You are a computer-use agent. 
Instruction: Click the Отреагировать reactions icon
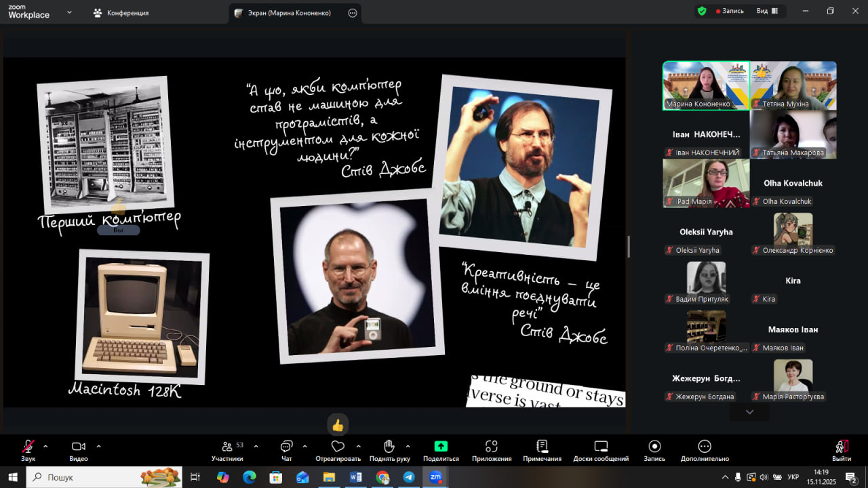(338, 447)
